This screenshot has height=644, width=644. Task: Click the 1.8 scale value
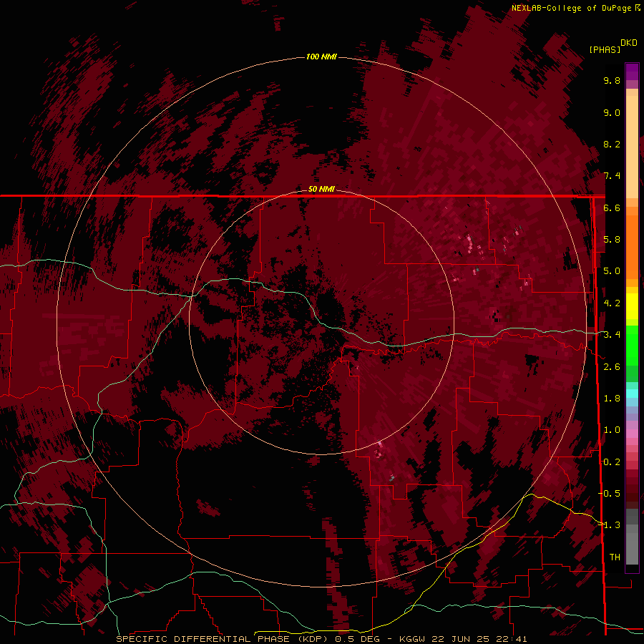click(612, 399)
